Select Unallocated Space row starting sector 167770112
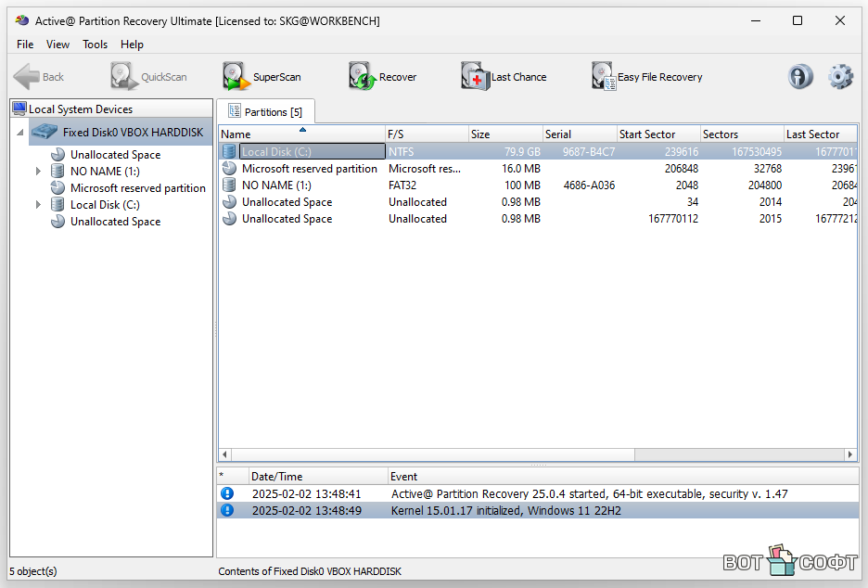This screenshot has width=868, height=588. 538,219
